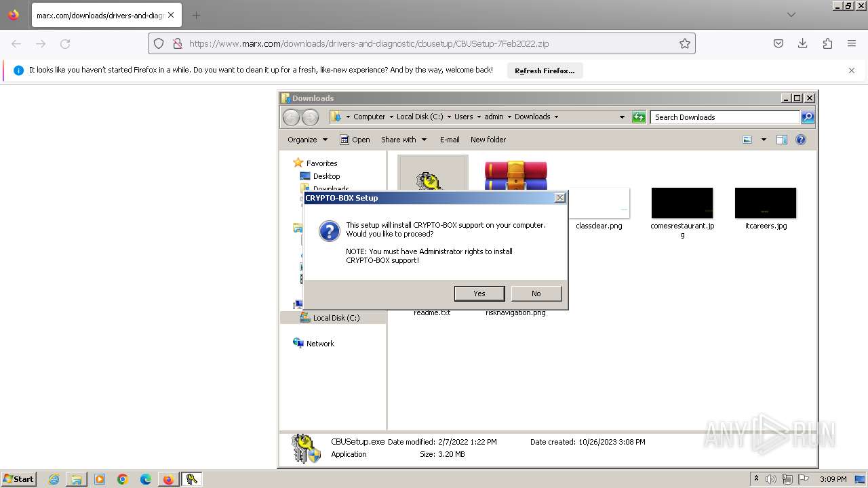
Task: Close the CRYPTO-BOX Setup dialog
Action: [x=559, y=198]
